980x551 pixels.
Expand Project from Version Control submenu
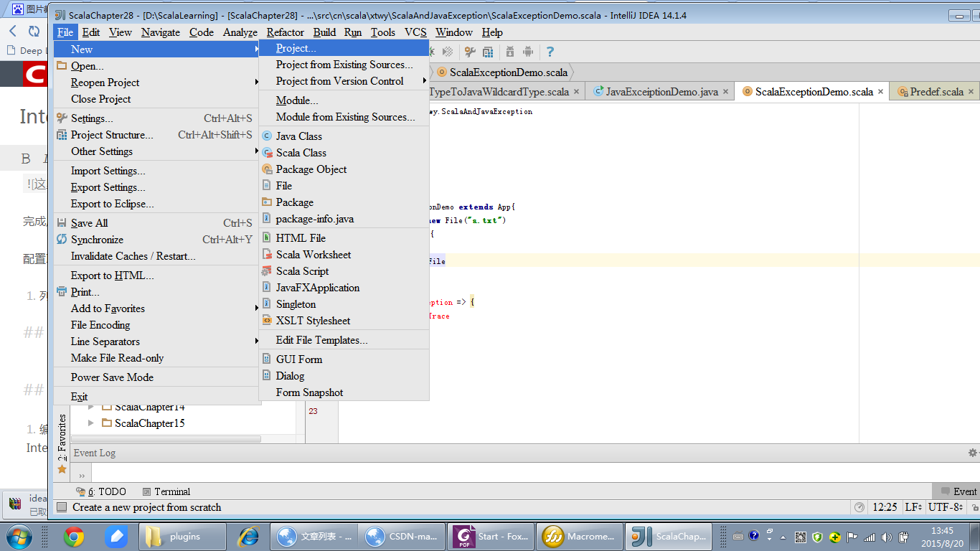[x=344, y=81]
